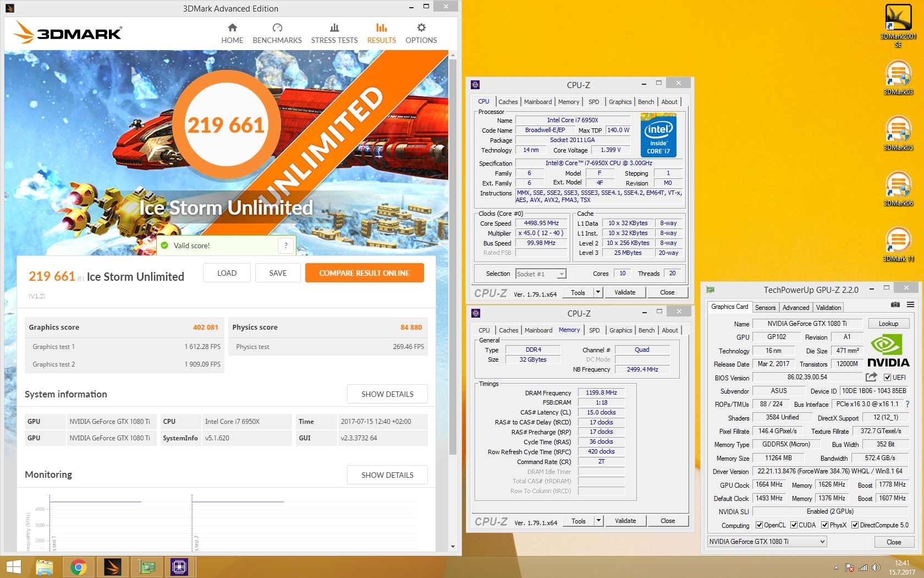Switch to GPU-Z in the taskbar

click(x=147, y=567)
